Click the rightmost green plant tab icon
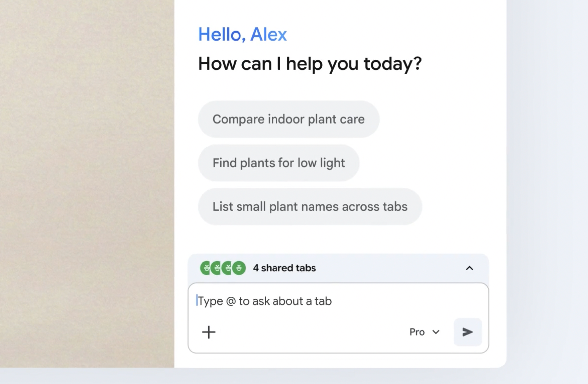The width and height of the screenshot is (588, 384). pyautogui.click(x=239, y=268)
